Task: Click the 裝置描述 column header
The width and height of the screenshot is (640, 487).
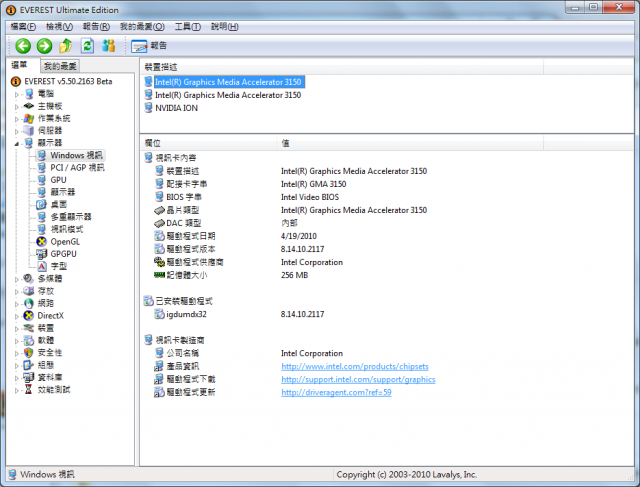Action: [342, 67]
